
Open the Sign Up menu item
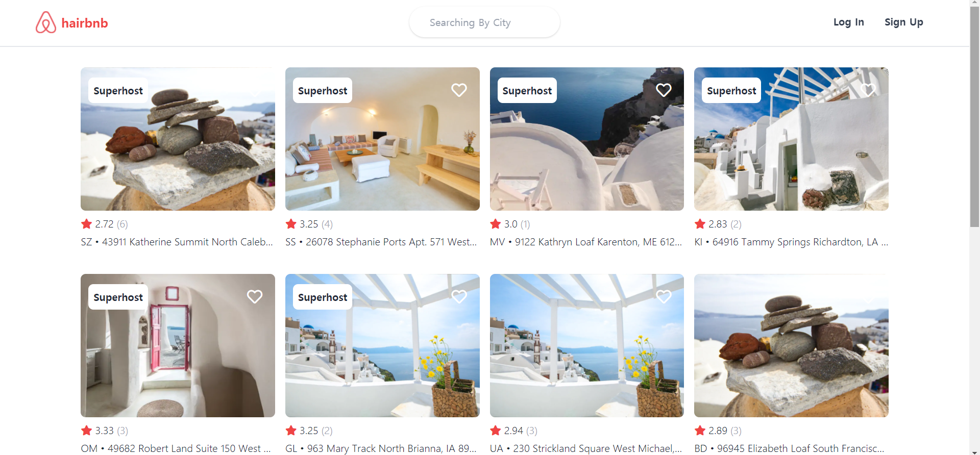pyautogui.click(x=903, y=22)
